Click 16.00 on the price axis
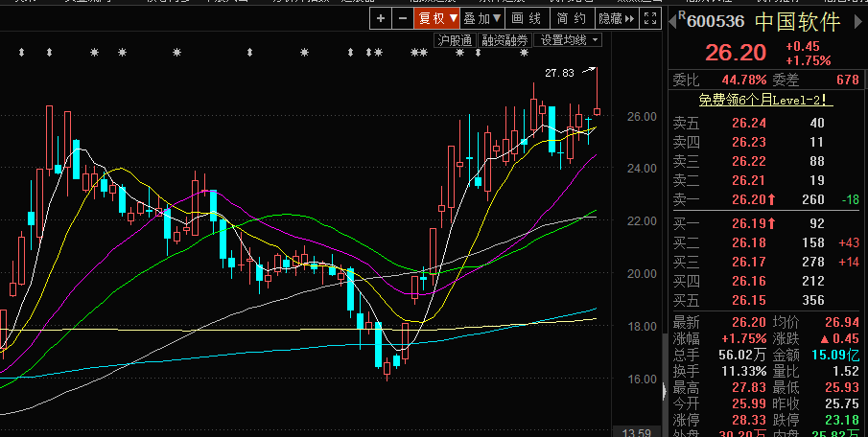Viewport: 868px width, 437px height. [641, 379]
